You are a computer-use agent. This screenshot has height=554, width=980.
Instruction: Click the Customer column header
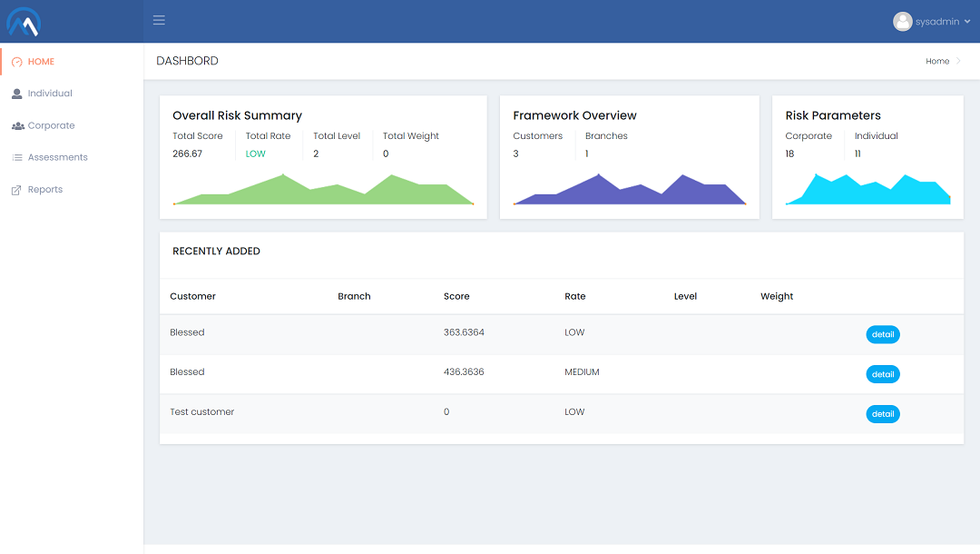192,296
